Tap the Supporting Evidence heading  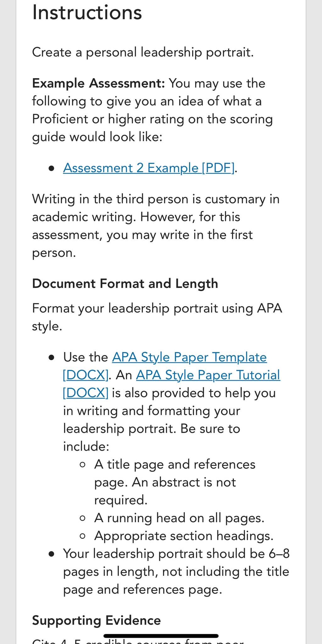pos(97,620)
